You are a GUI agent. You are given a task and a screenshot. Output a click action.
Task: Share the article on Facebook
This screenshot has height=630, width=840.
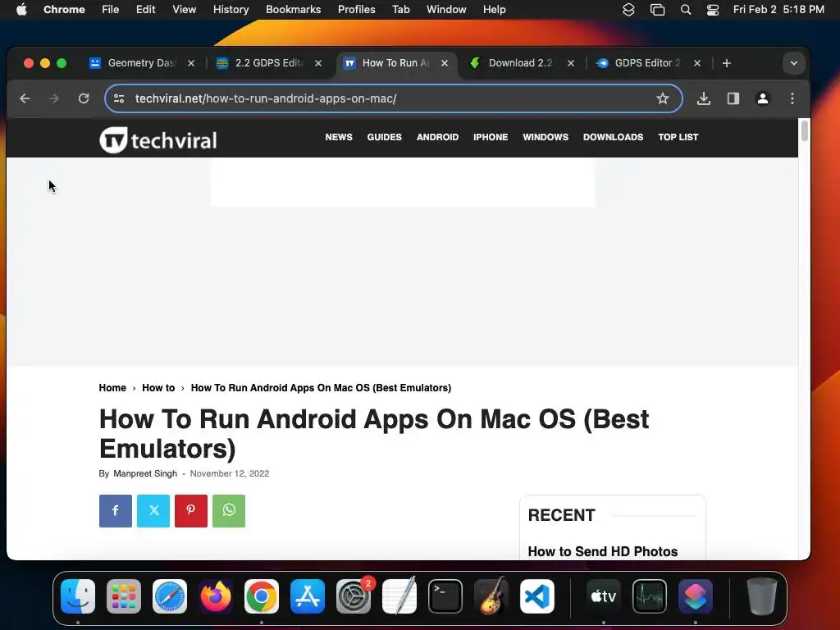(115, 511)
